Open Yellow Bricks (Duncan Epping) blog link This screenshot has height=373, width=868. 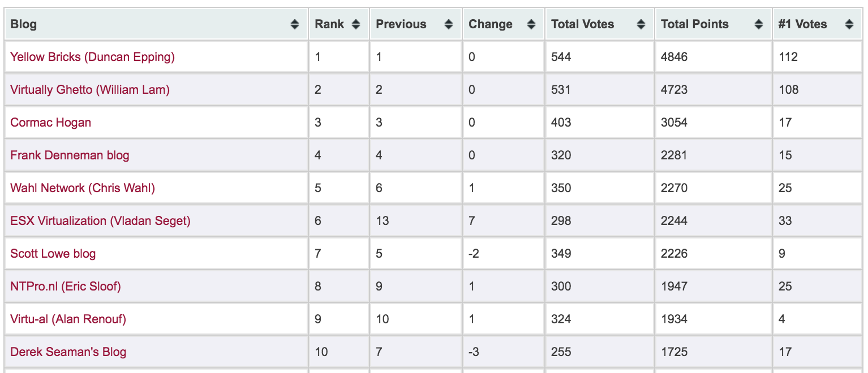[93, 57]
